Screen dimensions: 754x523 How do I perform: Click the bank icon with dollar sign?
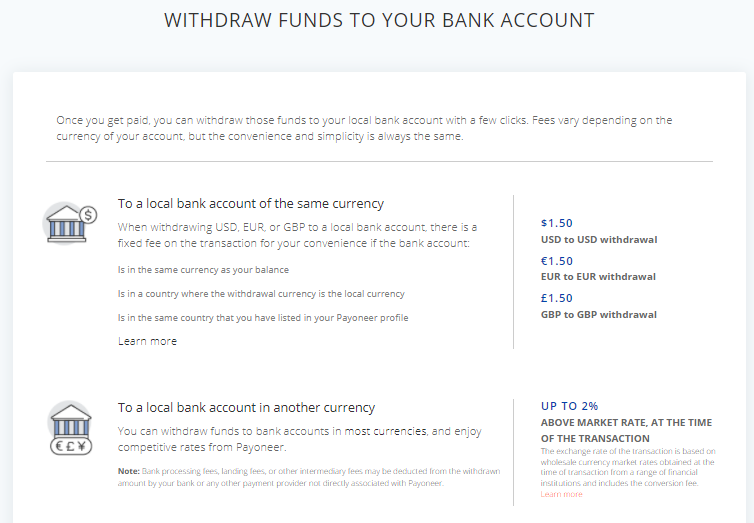click(x=70, y=224)
